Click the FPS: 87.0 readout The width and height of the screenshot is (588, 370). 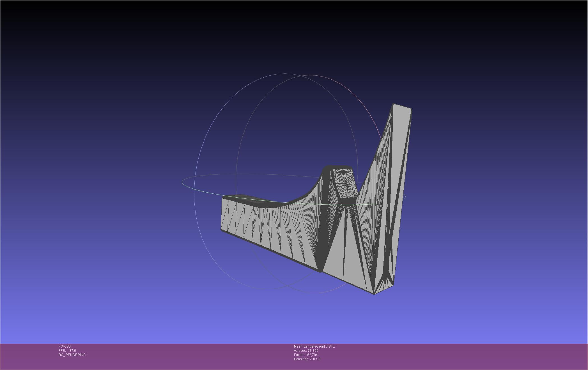click(67, 351)
